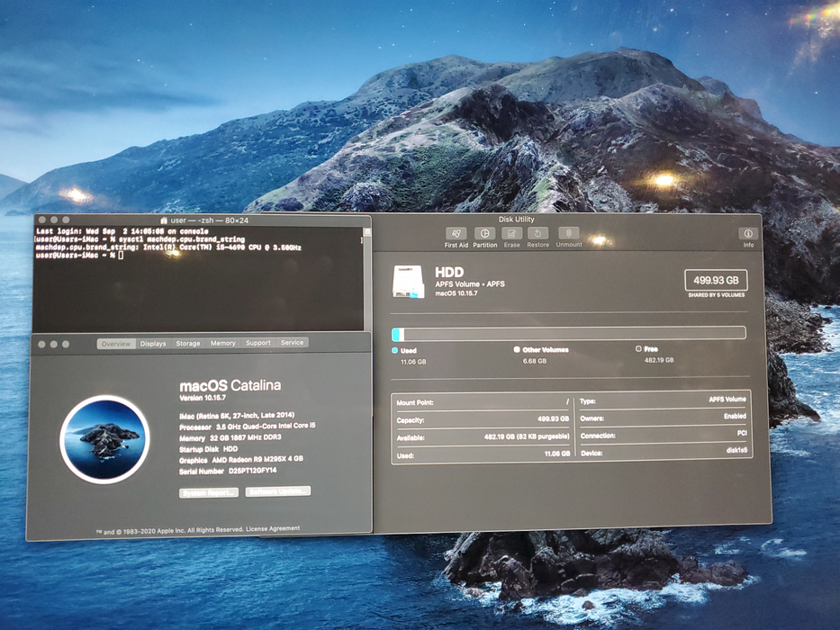This screenshot has width=840, height=630.
Task: Click the 'Startup Disk HDD' line
Action: [x=208, y=449]
